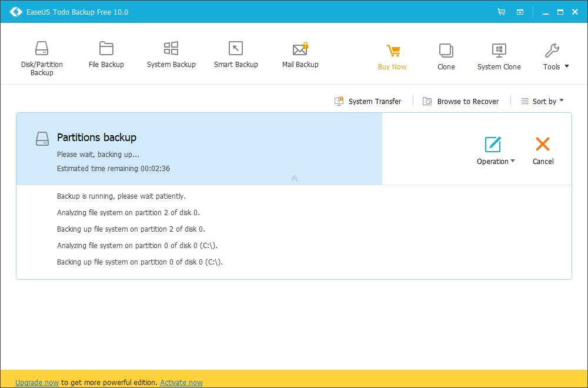Image resolution: width=588 pixels, height=388 pixels.
Task: Launch System Backup
Action: point(171,55)
